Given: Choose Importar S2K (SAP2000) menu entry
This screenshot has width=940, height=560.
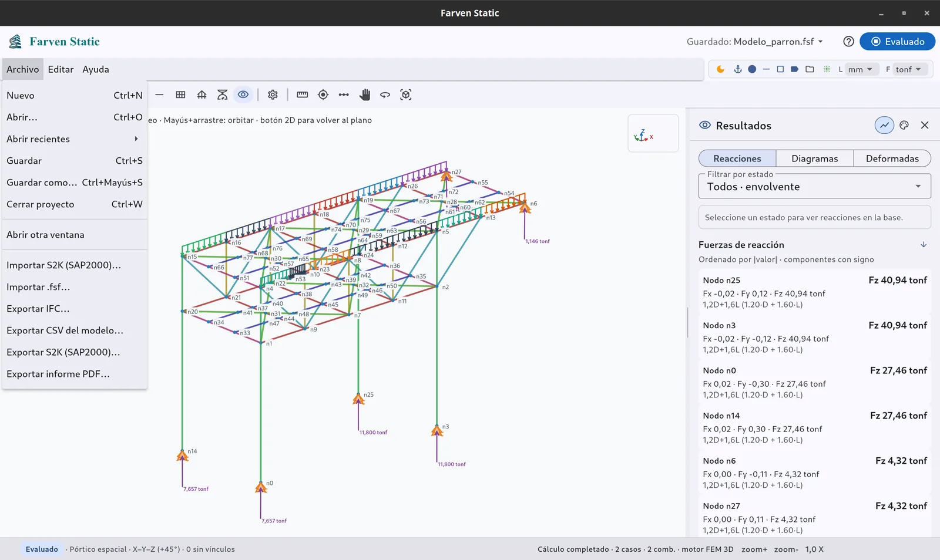Looking at the screenshot, I should 75,265.
